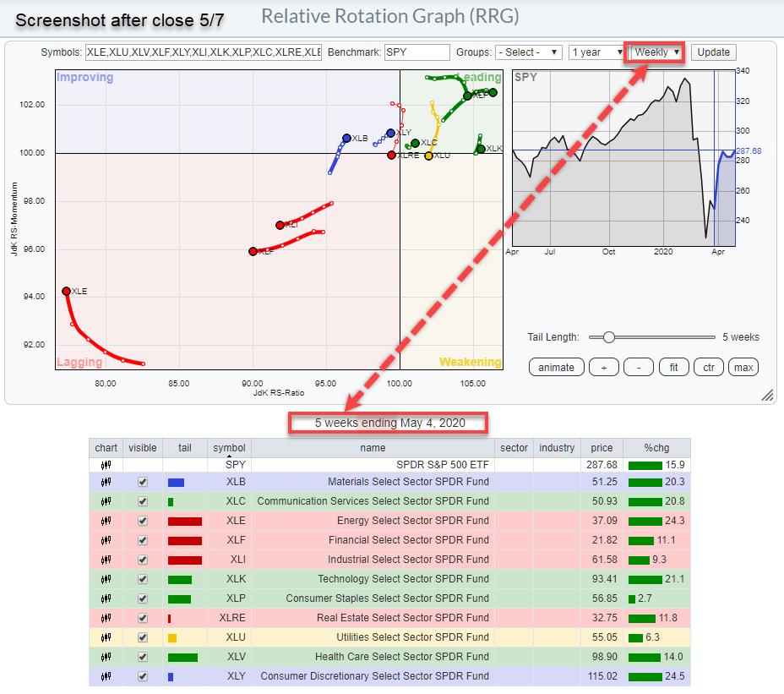The height and width of the screenshot is (694, 784).
Task: Adjust the Tail Length slider handle
Action: click(608, 336)
